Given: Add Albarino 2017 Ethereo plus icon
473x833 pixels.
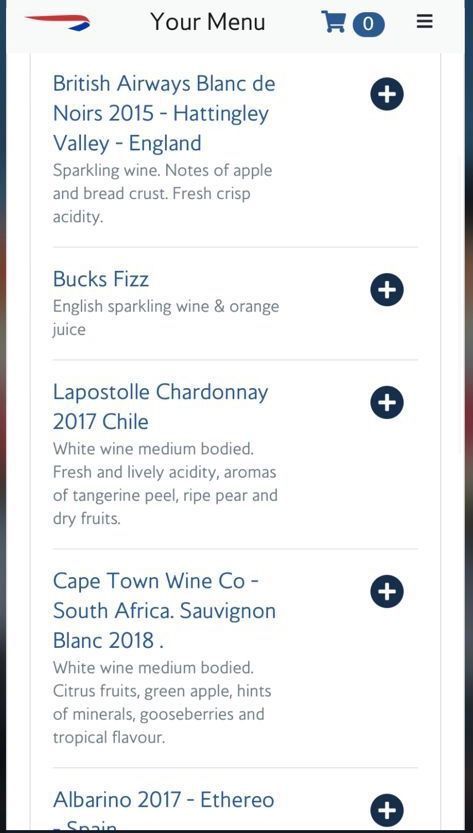Looking at the screenshot, I should pos(387,810).
